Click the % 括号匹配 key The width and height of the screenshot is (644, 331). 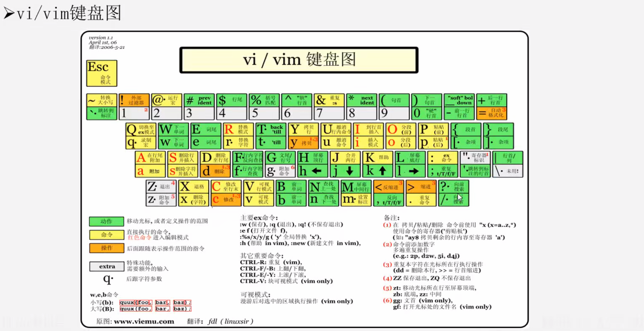click(264, 100)
